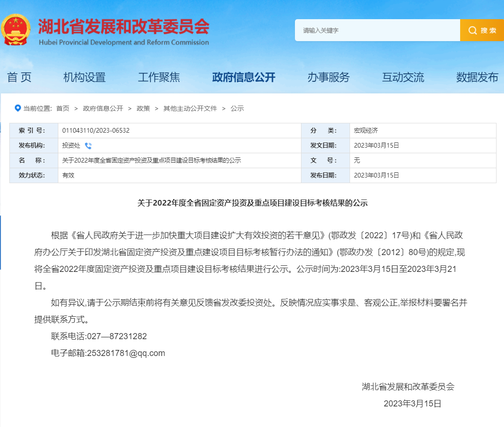504x427 pixels.
Task: Open the 机构设置 navigation tab
Action: point(84,77)
